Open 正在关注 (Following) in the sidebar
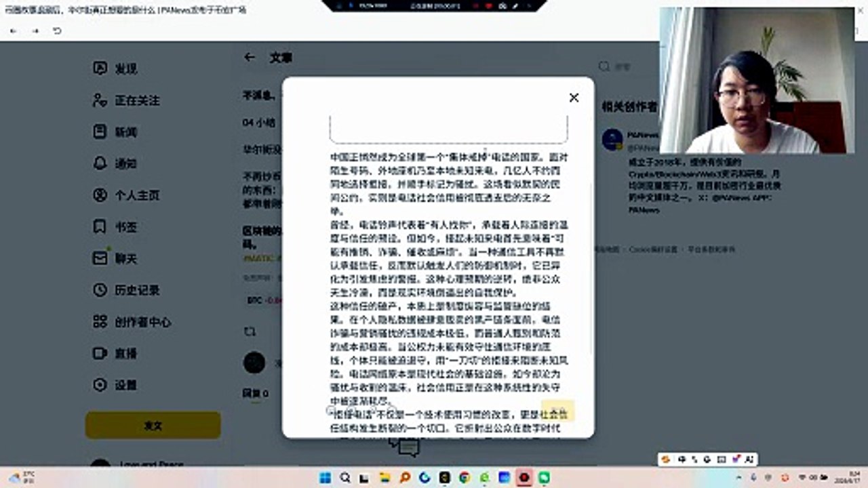Image resolution: width=868 pixels, height=488 pixels. [126, 100]
